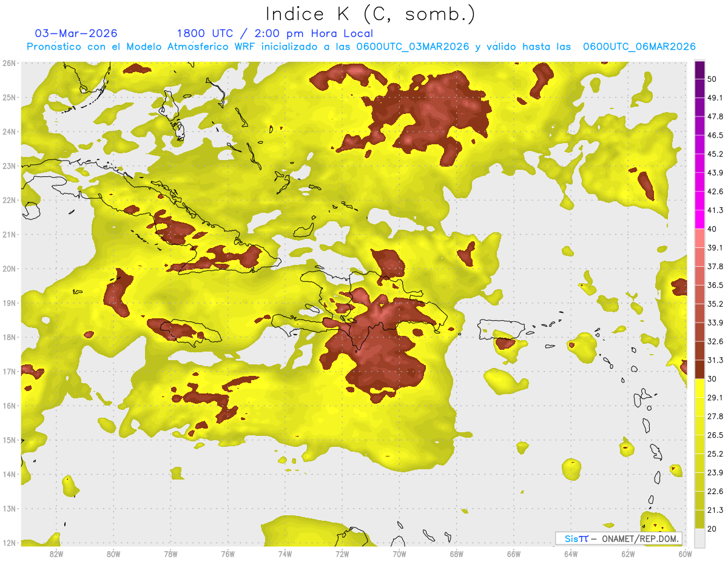Click latitude label "20N"
The width and height of the screenshot is (728, 562).
pos(9,269)
